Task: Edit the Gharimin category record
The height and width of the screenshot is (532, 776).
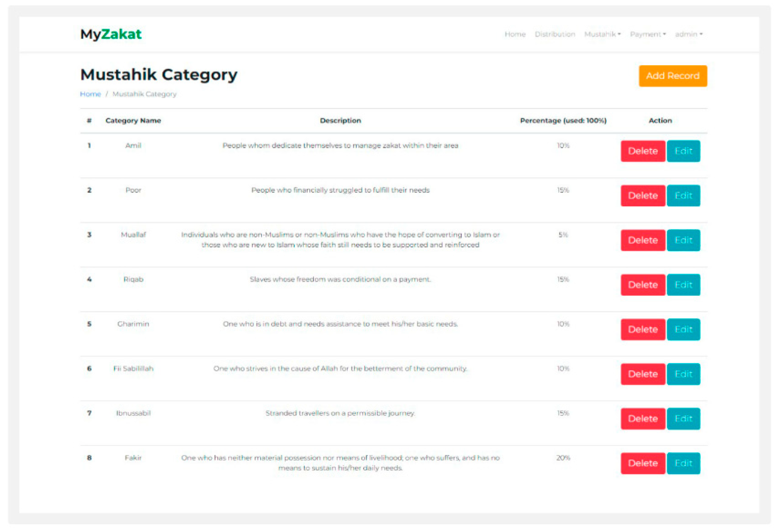Action: [x=684, y=329]
